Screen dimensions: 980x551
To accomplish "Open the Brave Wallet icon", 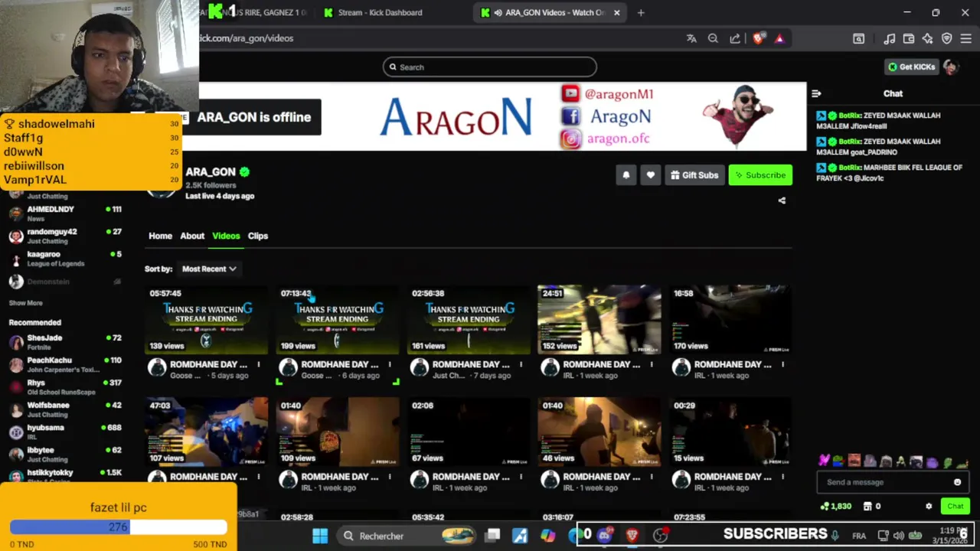I will click(909, 38).
